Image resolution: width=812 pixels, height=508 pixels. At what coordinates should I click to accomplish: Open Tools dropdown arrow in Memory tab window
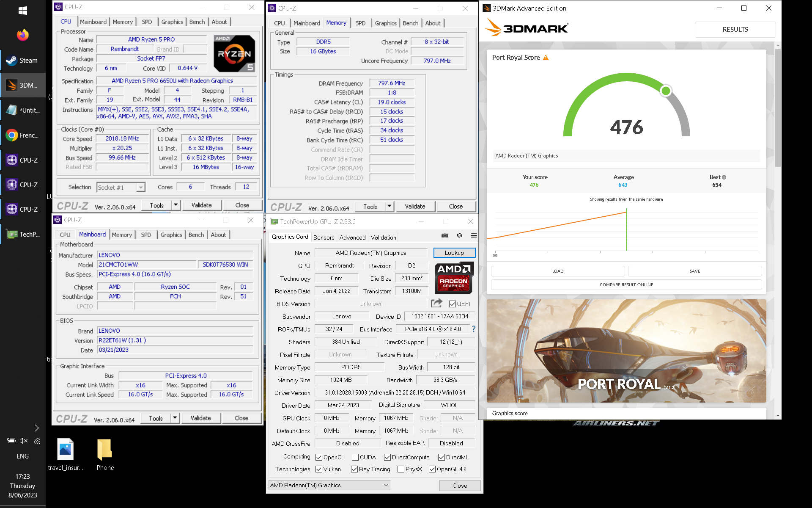click(x=390, y=207)
